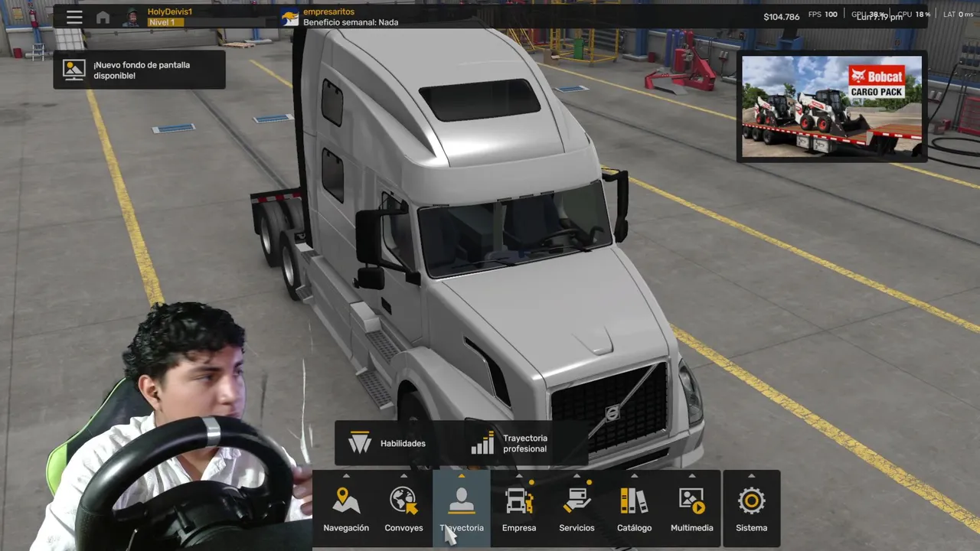Viewport: 980px width, 551px height.
Task: Click the Nivel 1 level badge
Action: [x=165, y=22]
